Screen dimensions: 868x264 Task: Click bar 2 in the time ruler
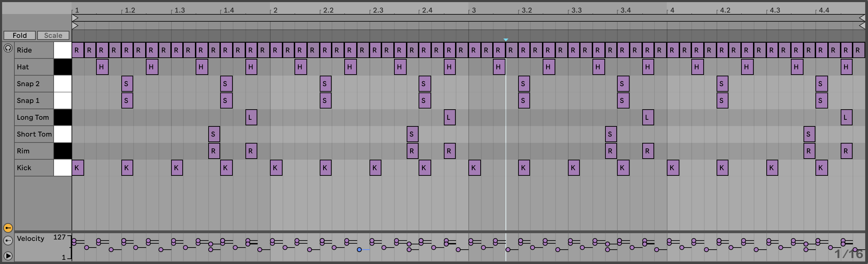276,10
